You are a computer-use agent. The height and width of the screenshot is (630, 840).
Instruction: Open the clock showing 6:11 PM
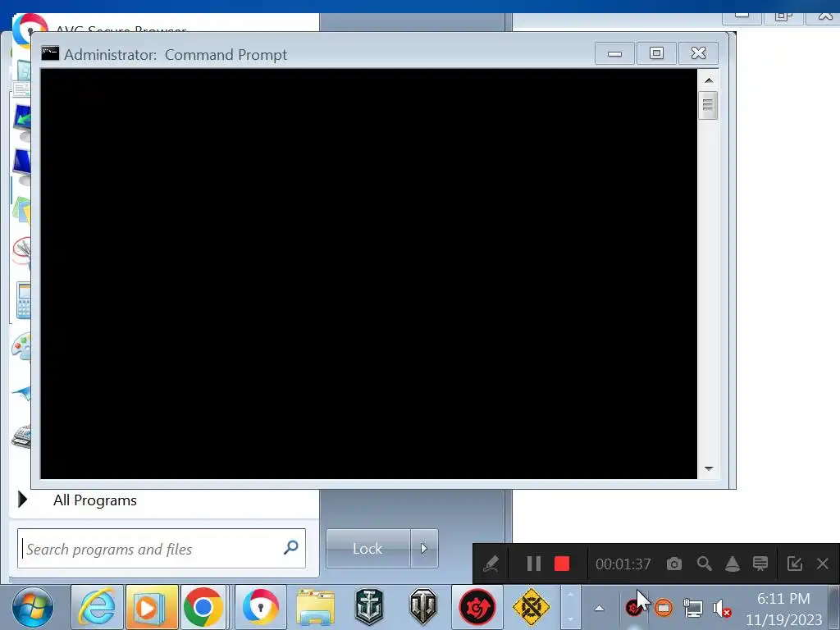click(783, 609)
